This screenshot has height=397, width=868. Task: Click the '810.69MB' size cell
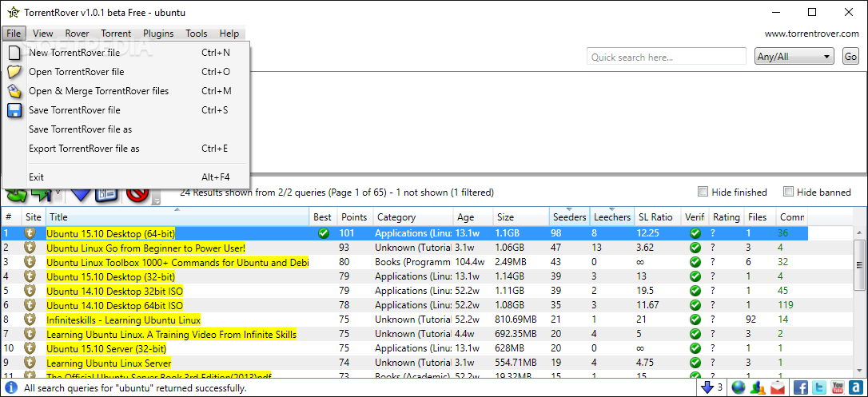click(516, 320)
